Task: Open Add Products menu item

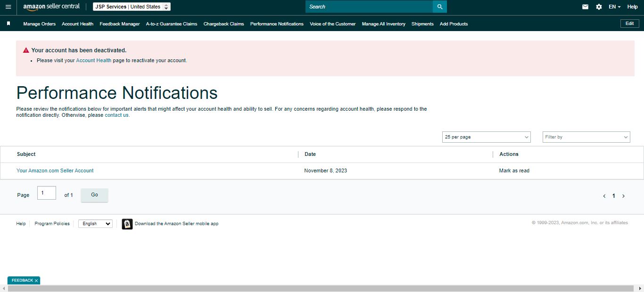Action: click(x=454, y=24)
